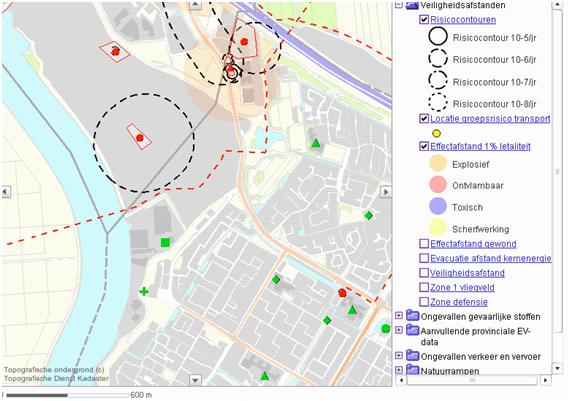Expand Ongevallen gevaarlijke stoffen folder
The width and height of the screenshot is (571, 401).
(x=399, y=315)
